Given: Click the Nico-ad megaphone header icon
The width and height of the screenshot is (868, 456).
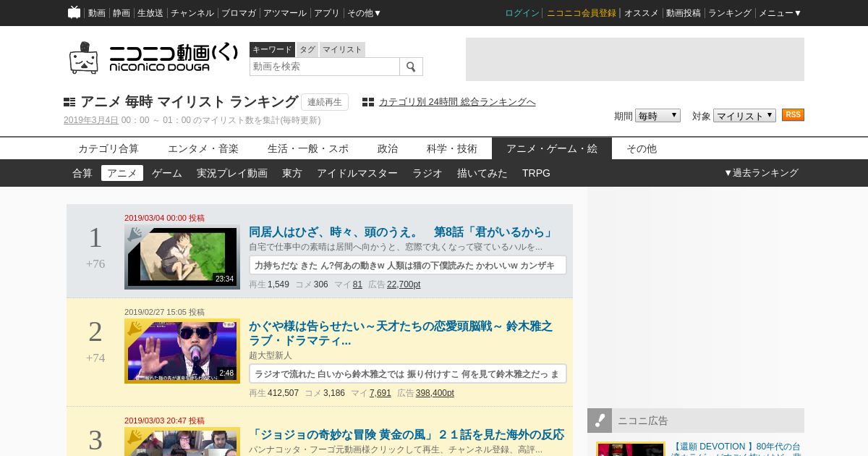Looking at the screenshot, I should coord(600,421).
